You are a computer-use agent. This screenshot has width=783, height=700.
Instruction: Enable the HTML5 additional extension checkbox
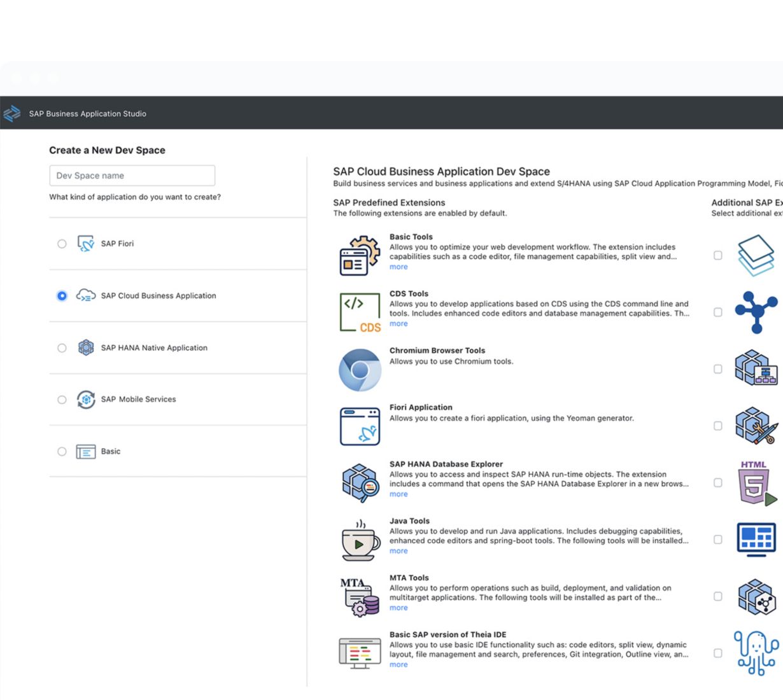coord(718,483)
